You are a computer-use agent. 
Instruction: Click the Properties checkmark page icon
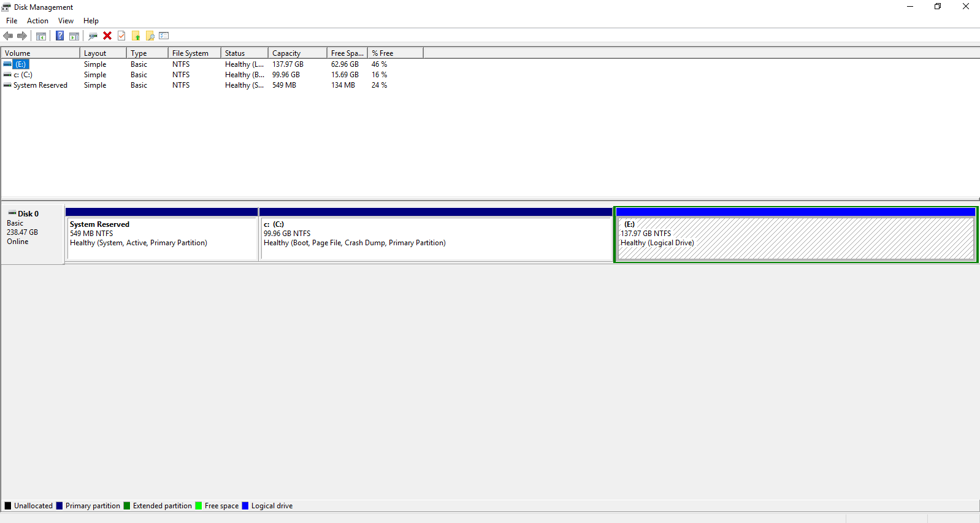coord(121,36)
